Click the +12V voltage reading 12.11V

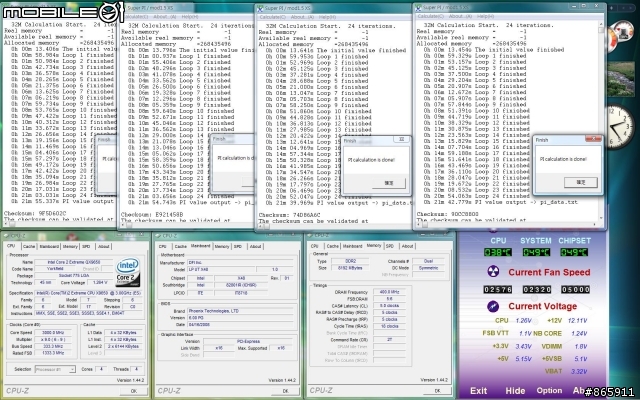(x=577, y=321)
